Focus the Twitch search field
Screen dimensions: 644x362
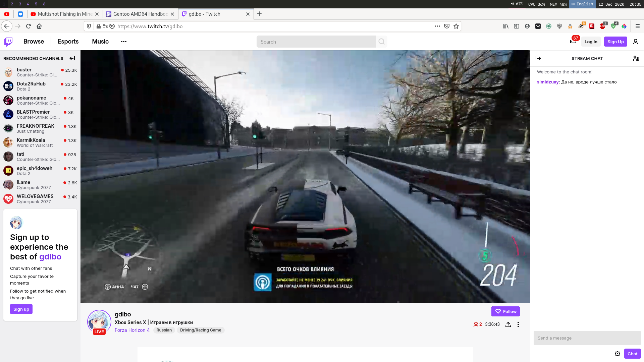(x=316, y=42)
